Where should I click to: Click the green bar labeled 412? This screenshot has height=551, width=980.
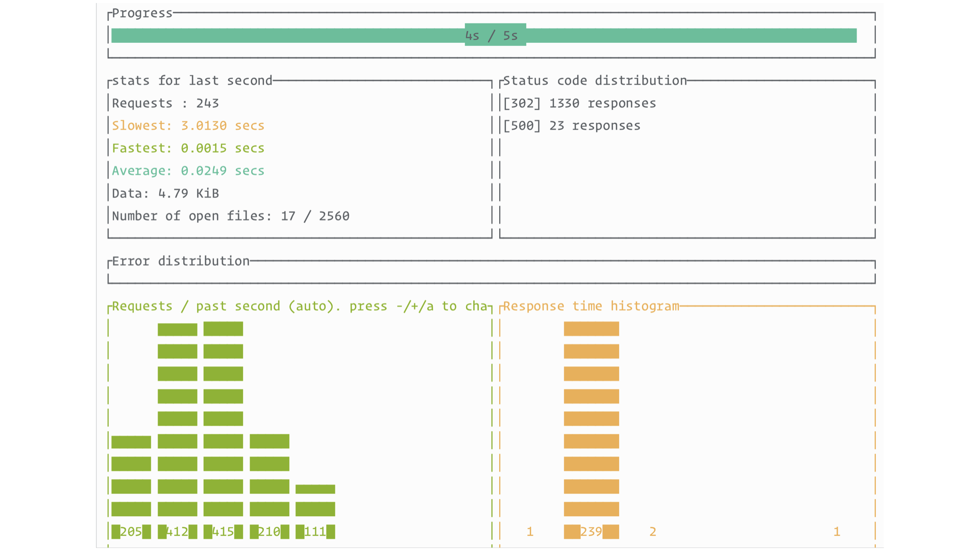tap(177, 429)
